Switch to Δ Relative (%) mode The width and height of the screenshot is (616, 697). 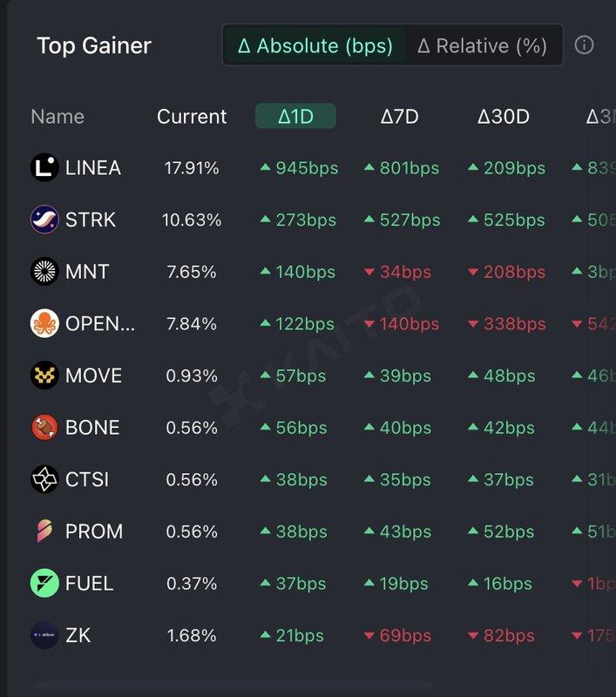(483, 45)
